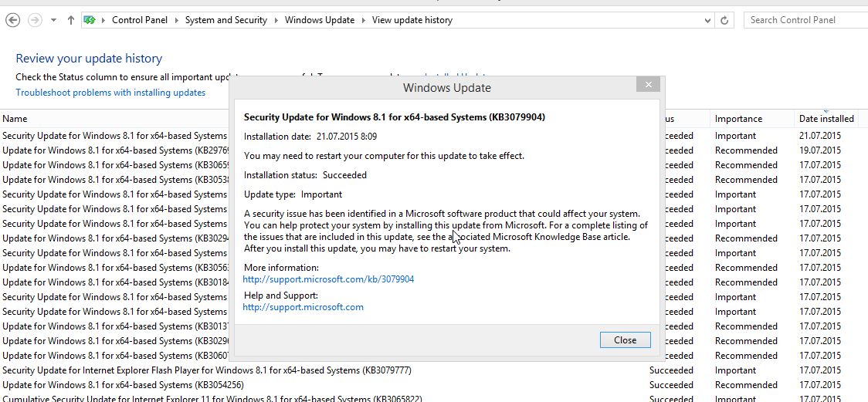Screen dimensions: 868x402
Task: Click the Review your update history heading
Action: pyautogui.click(x=89, y=58)
